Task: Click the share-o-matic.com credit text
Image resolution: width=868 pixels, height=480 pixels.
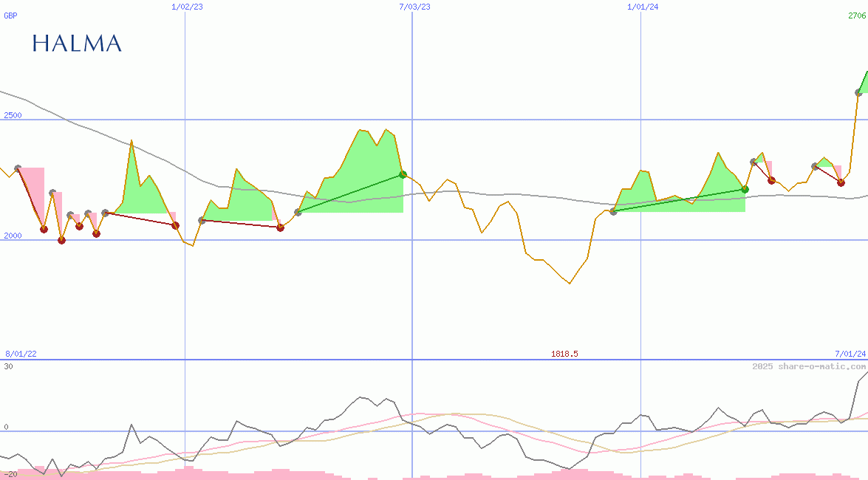Action: 809,366
